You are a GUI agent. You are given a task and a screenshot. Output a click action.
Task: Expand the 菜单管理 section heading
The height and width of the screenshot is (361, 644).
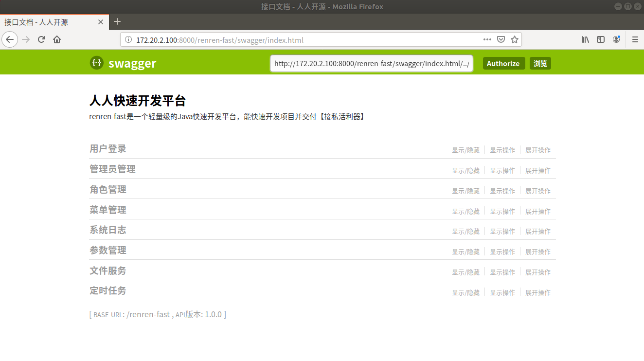pyautogui.click(x=108, y=210)
